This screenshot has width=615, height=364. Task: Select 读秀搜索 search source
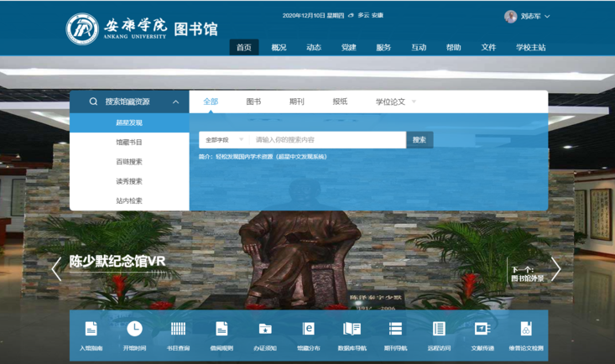(129, 181)
